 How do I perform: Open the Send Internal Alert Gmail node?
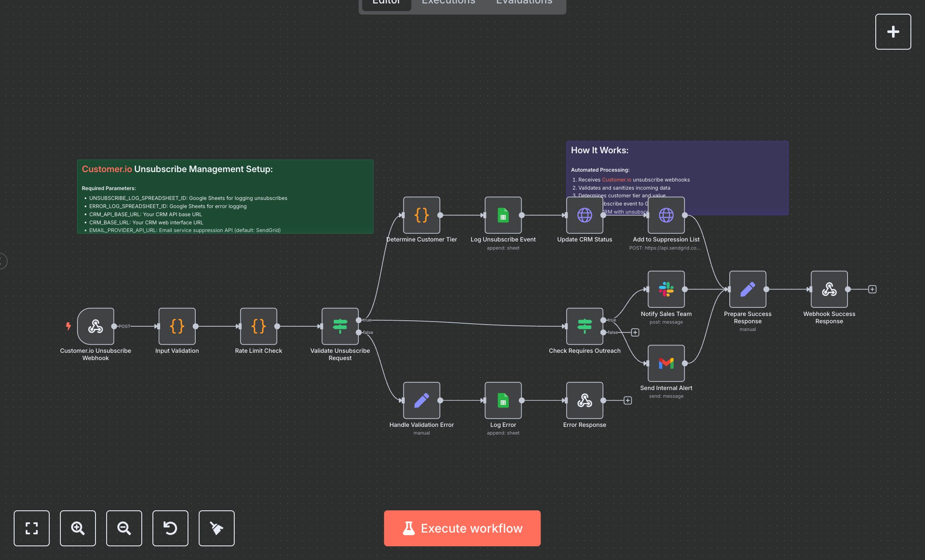click(x=666, y=363)
